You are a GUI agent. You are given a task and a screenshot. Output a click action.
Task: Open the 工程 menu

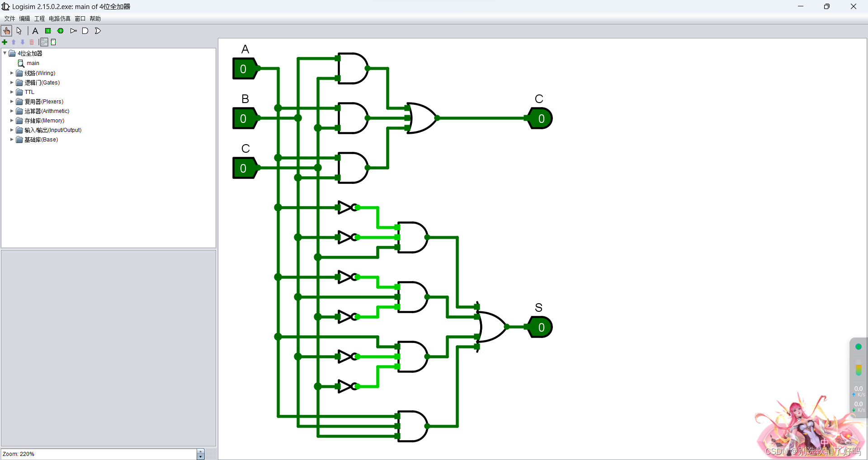[39, 19]
